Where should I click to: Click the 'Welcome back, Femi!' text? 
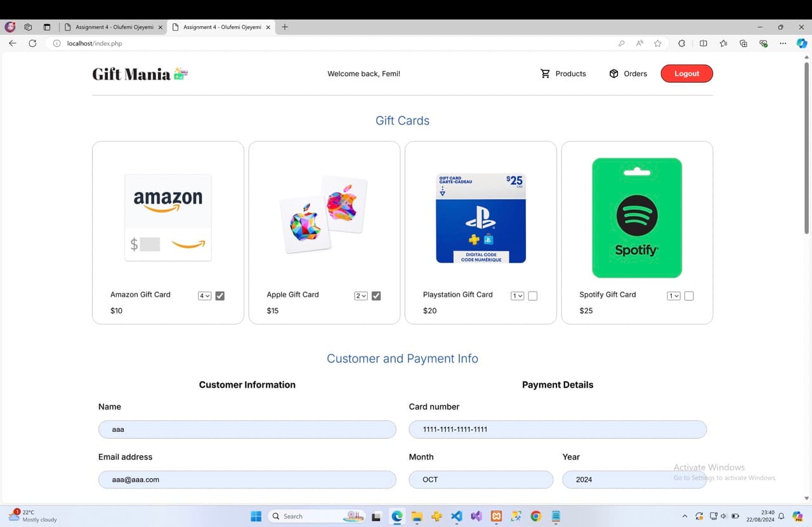coord(363,74)
